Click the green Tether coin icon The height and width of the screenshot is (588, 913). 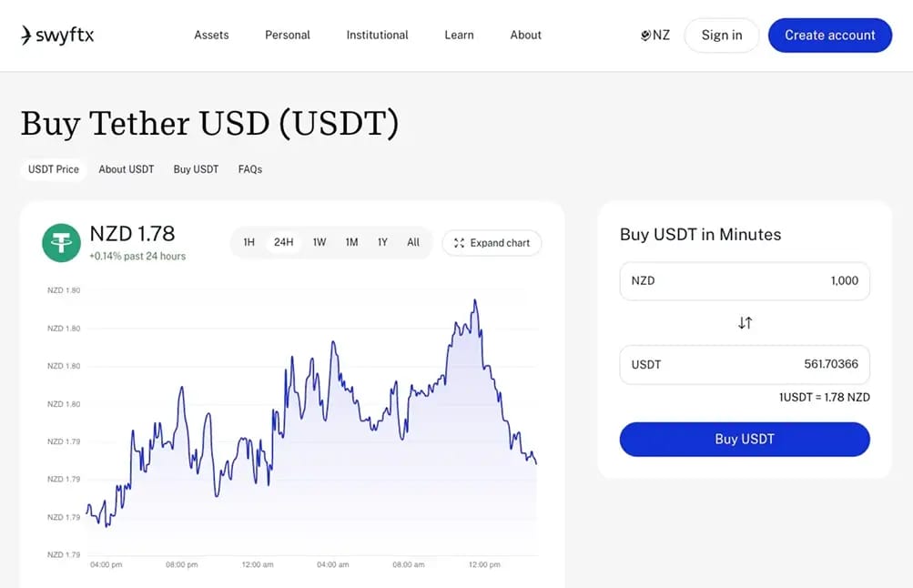pos(61,243)
